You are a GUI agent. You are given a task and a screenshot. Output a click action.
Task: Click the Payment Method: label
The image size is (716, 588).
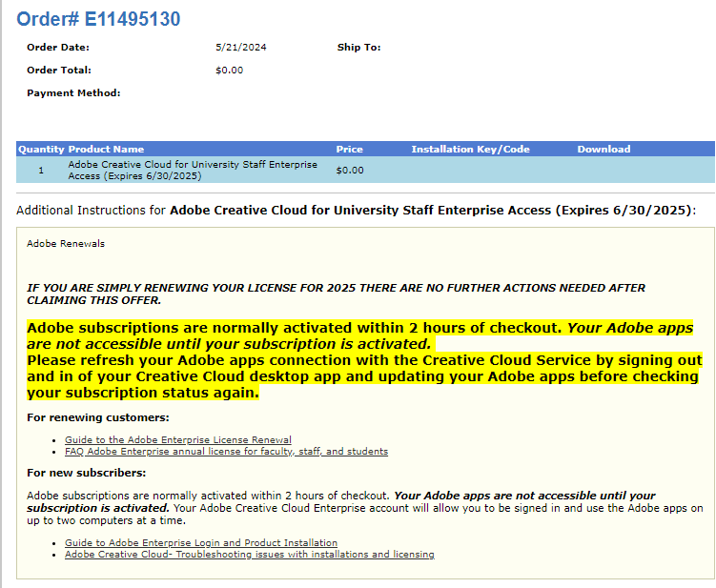tap(73, 92)
